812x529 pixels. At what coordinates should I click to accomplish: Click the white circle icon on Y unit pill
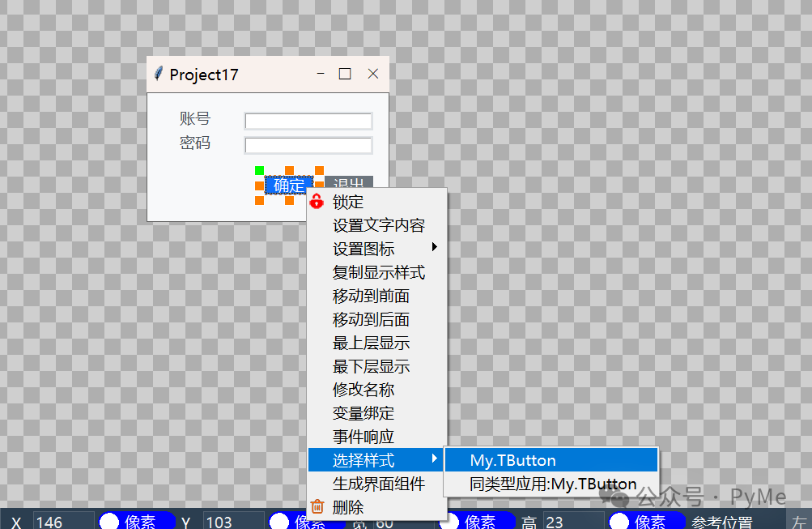coord(278,521)
